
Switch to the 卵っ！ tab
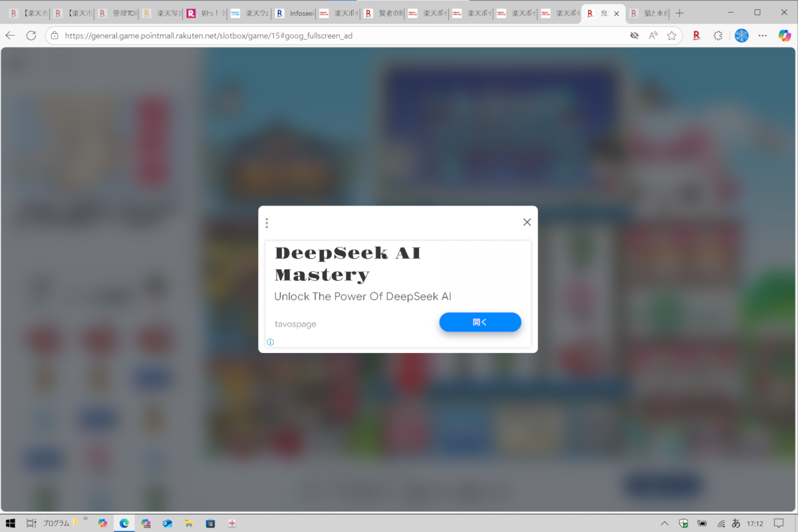pos(205,13)
